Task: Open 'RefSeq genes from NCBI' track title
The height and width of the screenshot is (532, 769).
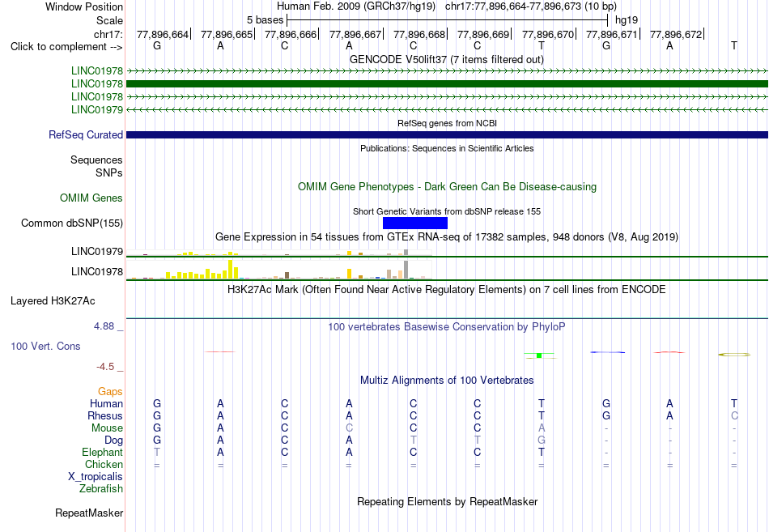Action: 447,123
